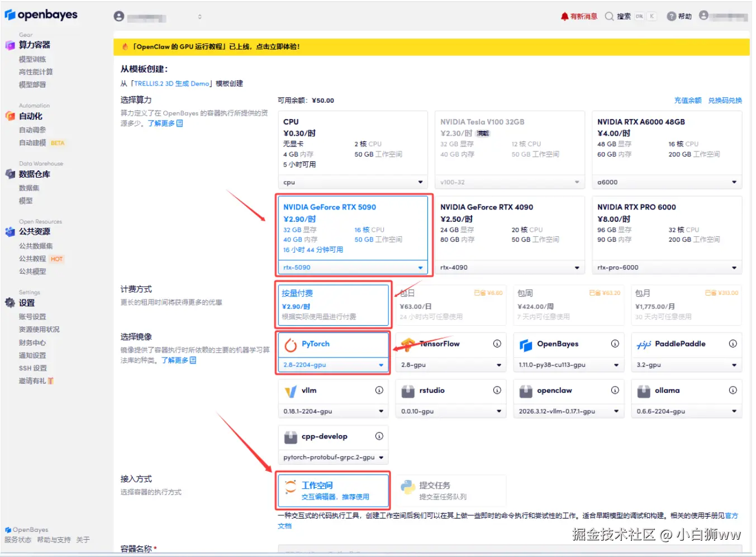Choose 包月 billing option
Image resolution: width=756 pixels, height=557 pixels.
pyautogui.click(x=687, y=304)
